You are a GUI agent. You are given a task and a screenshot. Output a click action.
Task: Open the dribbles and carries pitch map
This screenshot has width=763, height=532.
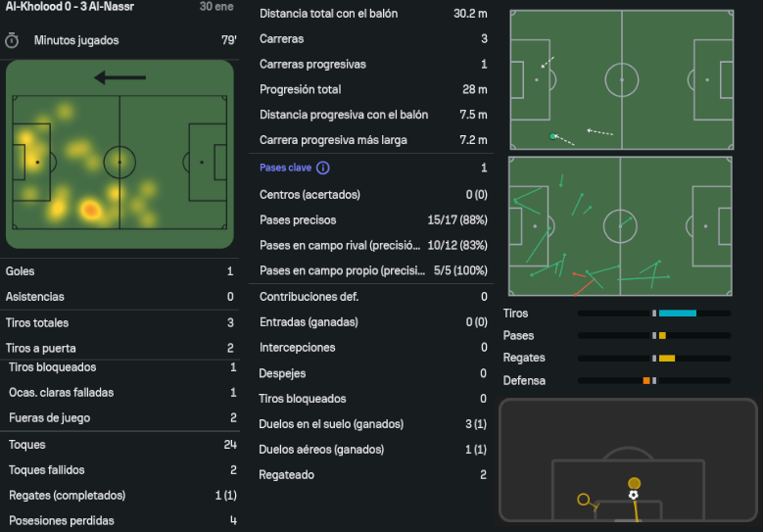[620, 79]
